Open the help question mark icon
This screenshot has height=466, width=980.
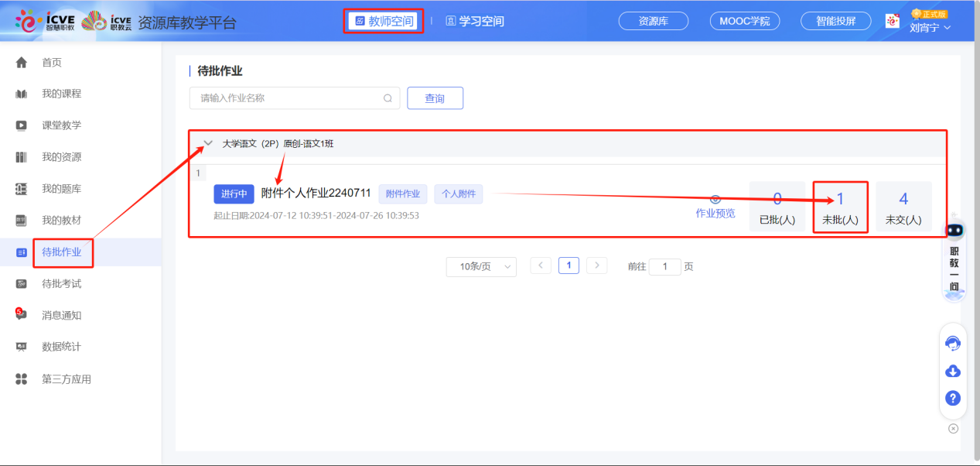(953, 399)
